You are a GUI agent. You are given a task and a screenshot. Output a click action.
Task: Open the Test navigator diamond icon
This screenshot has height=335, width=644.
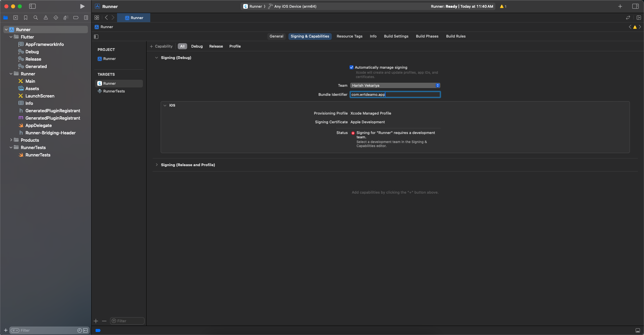click(x=56, y=18)
